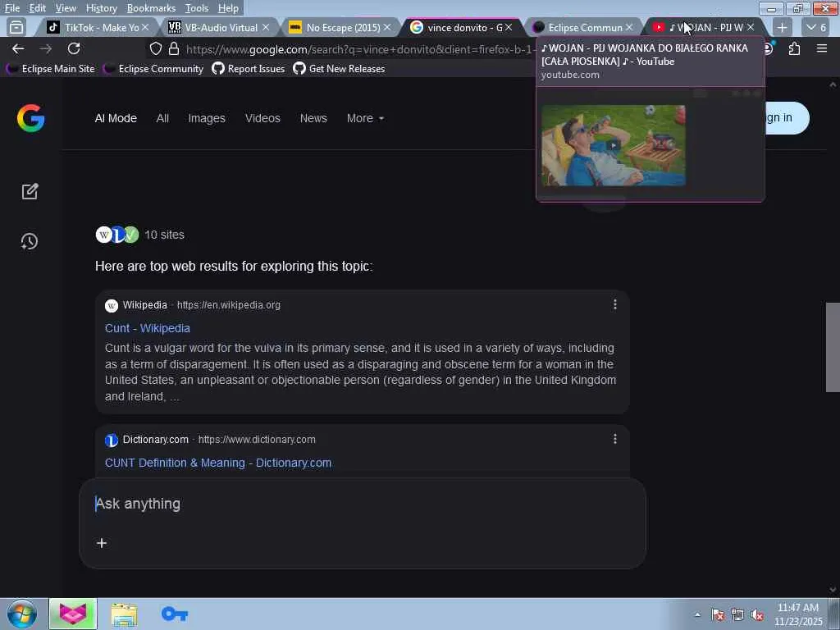The height and width of the screenshot is (630, 840).
Task: Click the muted volume tray icon
Action: coord(757,615)
